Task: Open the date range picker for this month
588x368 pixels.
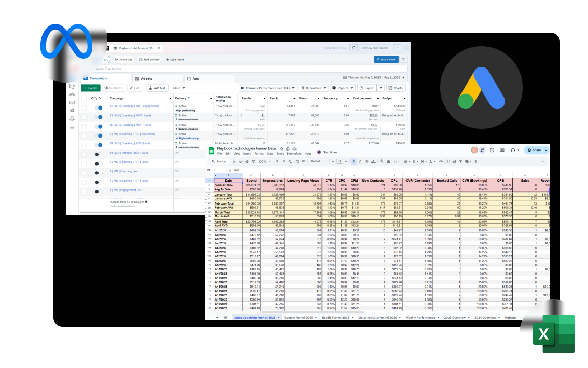Action: point(374,77)
